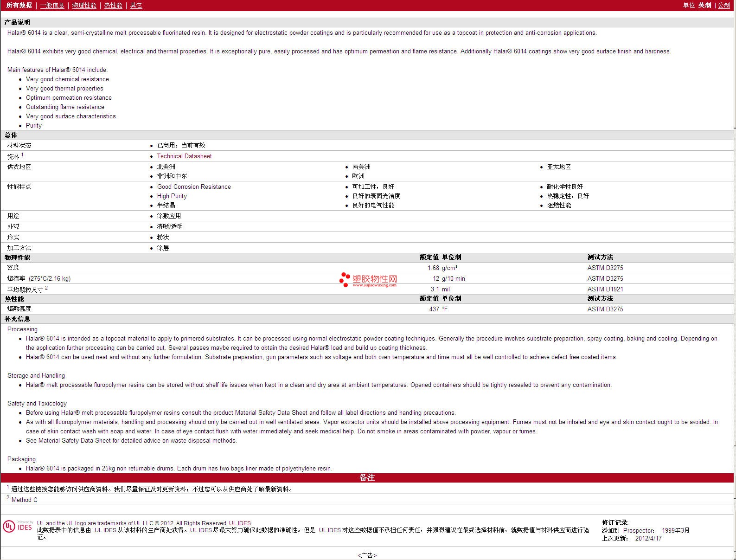The height and width of the screenshot is (560, 736).
Task: Select the 南美洲 region entry
Action: tap(361, 167)
